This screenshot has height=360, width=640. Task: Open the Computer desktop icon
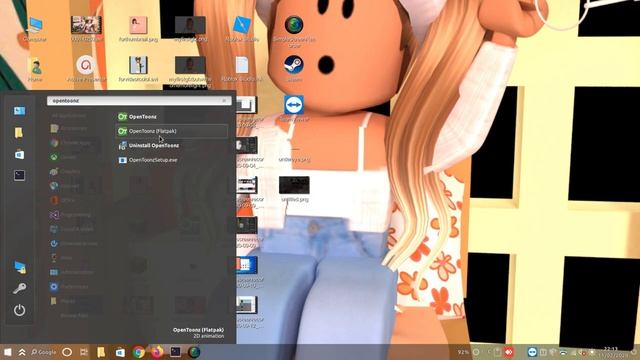point(35,29)
